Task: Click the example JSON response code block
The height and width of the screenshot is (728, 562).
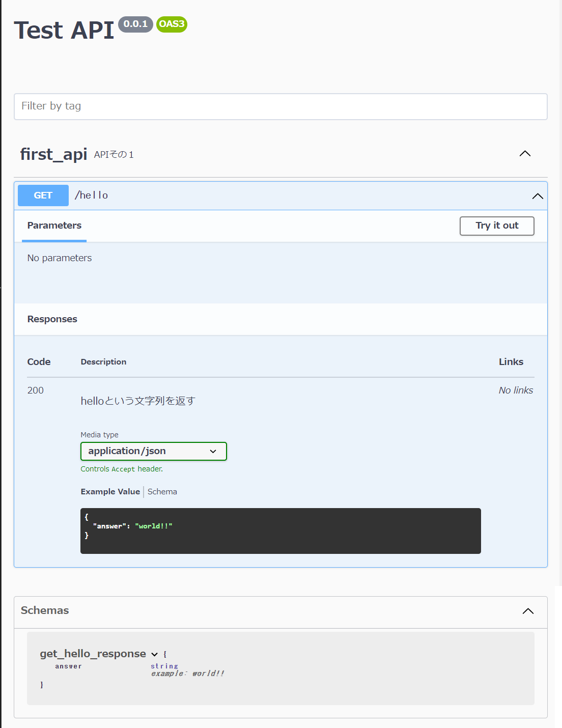Action: point(280,531)
